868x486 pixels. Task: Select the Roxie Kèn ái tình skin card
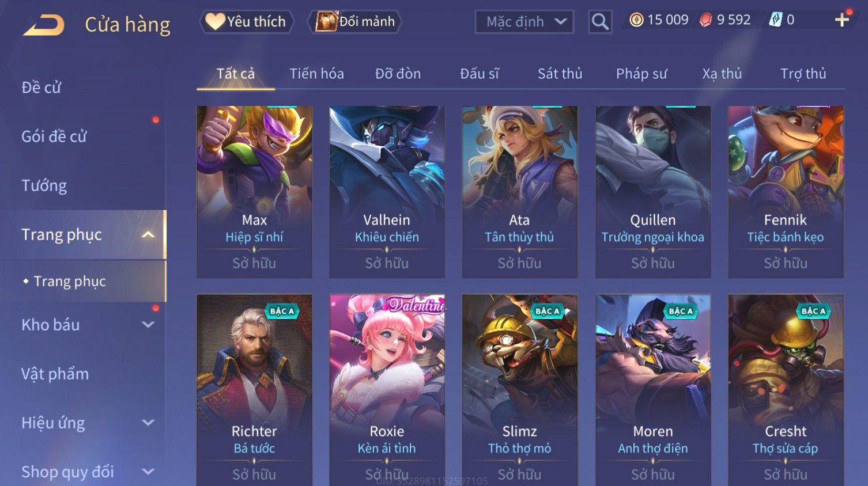tap(387, 390)
